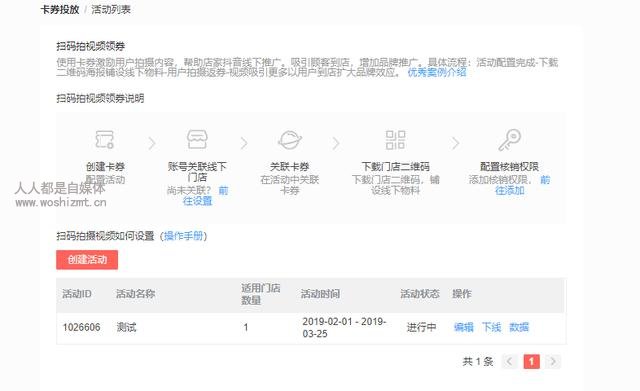Go to the previous page arrow
Image resolution: width=640 pixels, height=391 pixels.
(509, 361)
